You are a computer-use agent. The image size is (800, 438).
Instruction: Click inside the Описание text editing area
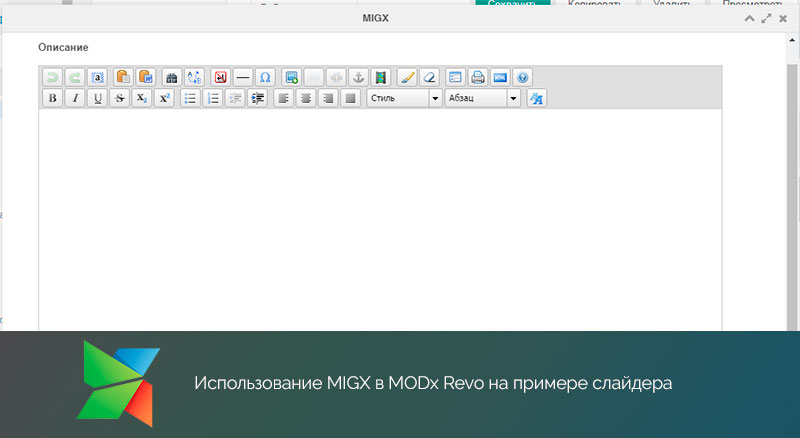[380, 220]
